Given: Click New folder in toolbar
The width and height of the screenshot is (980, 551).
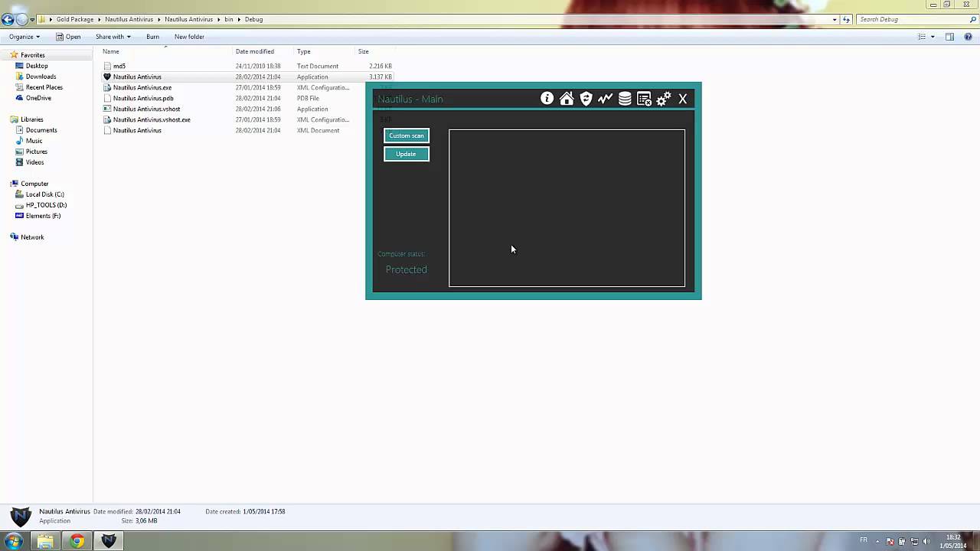Looking at the screenshot, I should (x=189, y=37).
